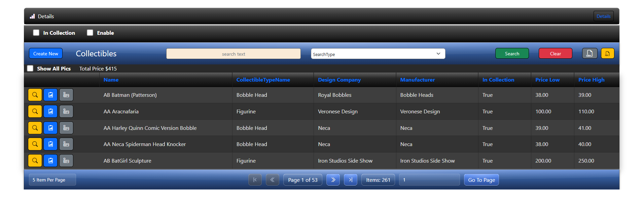Sort by the Price Low column header
Screen dimensions: 644x198
[x=547, y=80]
